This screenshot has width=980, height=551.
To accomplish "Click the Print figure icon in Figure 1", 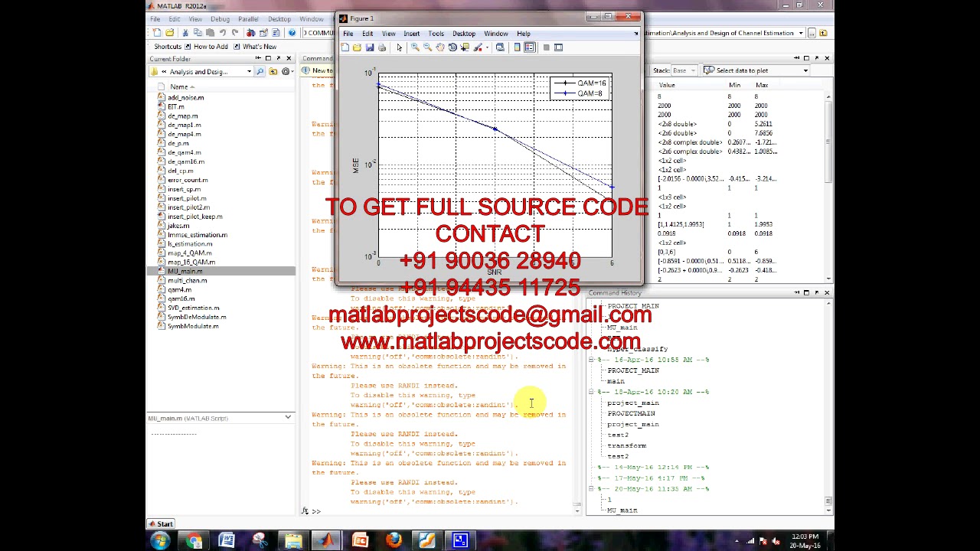I will [x=382, y=47].
